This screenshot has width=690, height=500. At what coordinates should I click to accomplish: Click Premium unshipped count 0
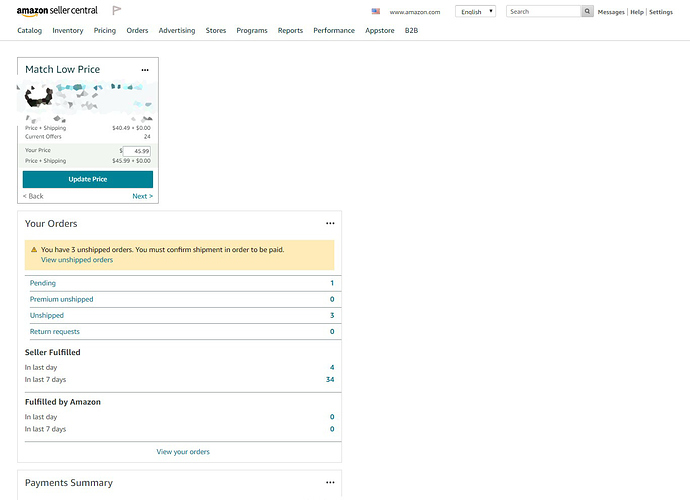pyautogui.click(x=332, y=299)
